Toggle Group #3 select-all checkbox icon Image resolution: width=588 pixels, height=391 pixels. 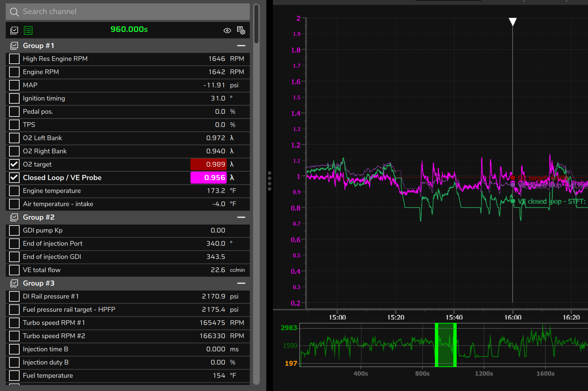(14, 283)
